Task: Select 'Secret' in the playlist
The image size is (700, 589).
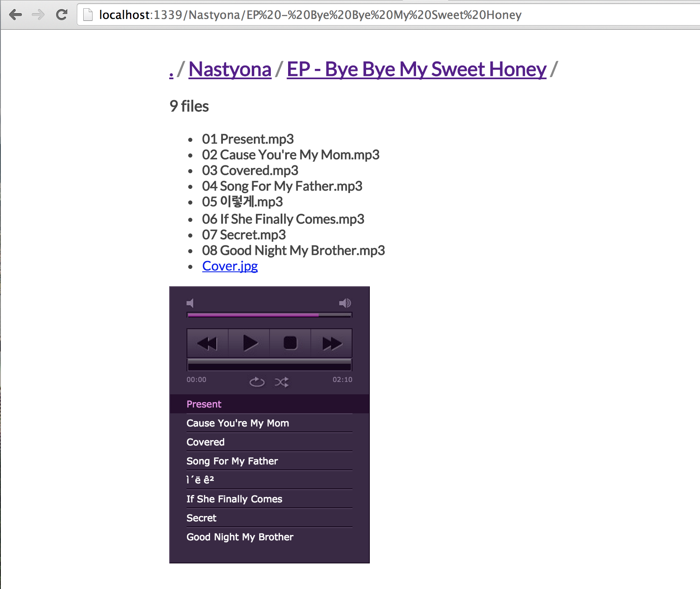Action: pyautogui.click(x=201, y=518)
